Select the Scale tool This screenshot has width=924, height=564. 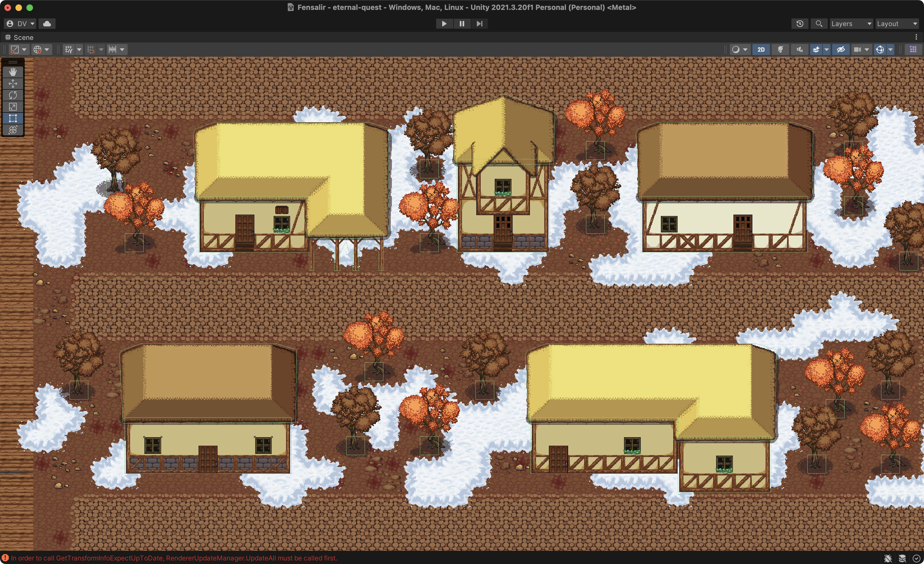pos(13,106)
